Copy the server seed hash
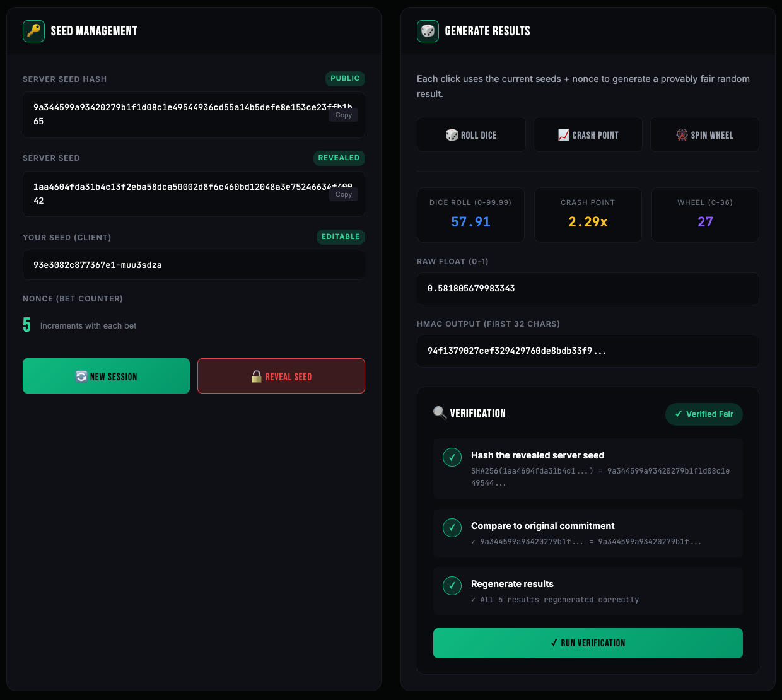This screenshot has height=700, width=782. pos(344,115)
